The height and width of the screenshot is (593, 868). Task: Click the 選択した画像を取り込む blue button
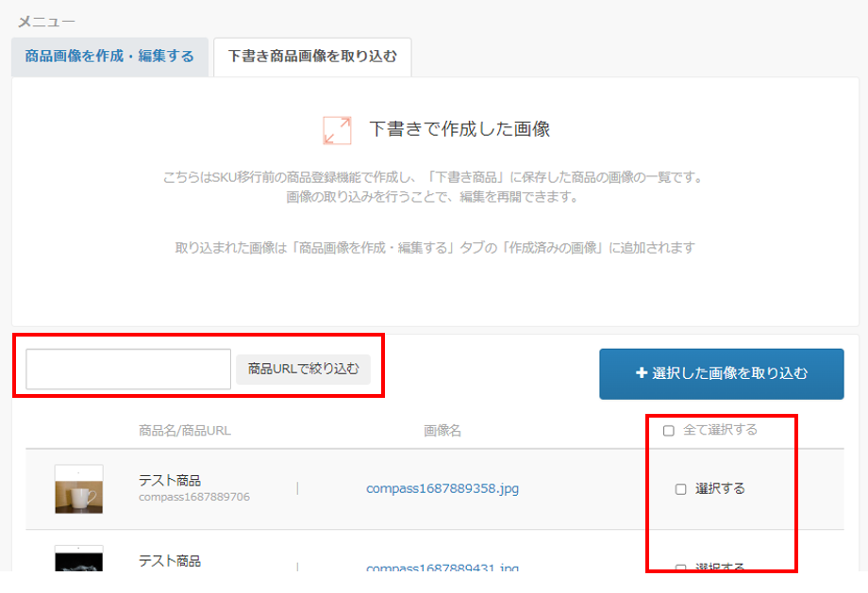(722, 373)
